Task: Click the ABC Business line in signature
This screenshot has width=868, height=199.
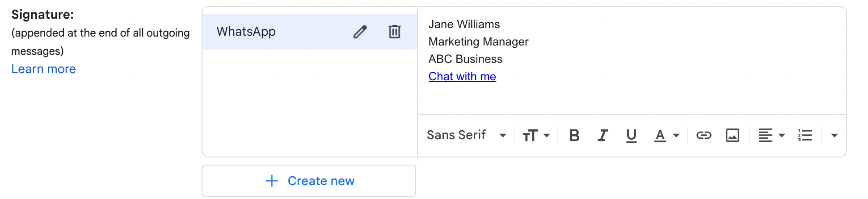Action: point(465,59)
